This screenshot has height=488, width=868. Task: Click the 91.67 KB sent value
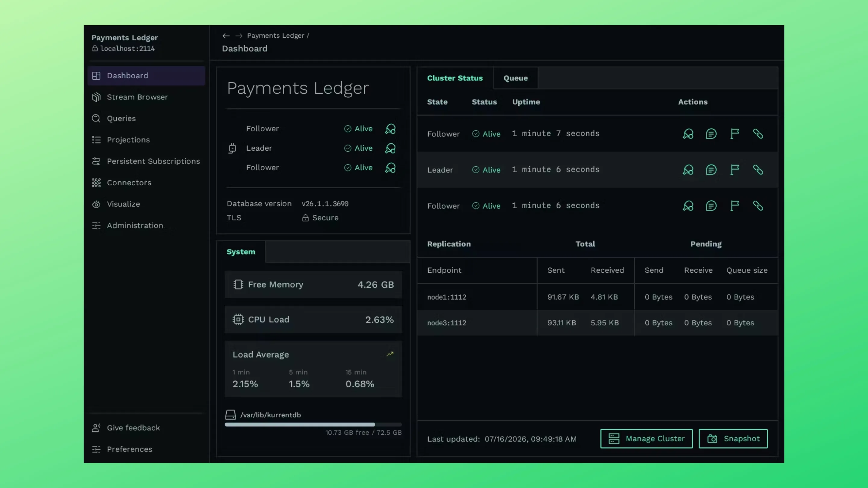coord(563,297)
